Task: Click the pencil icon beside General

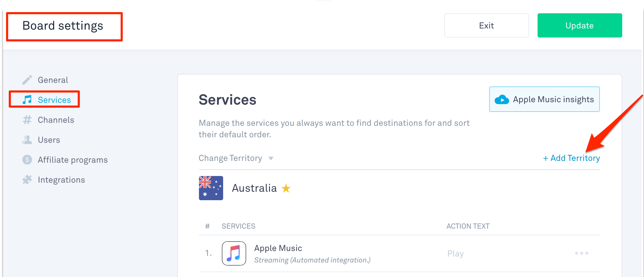Action: point(27,80)
